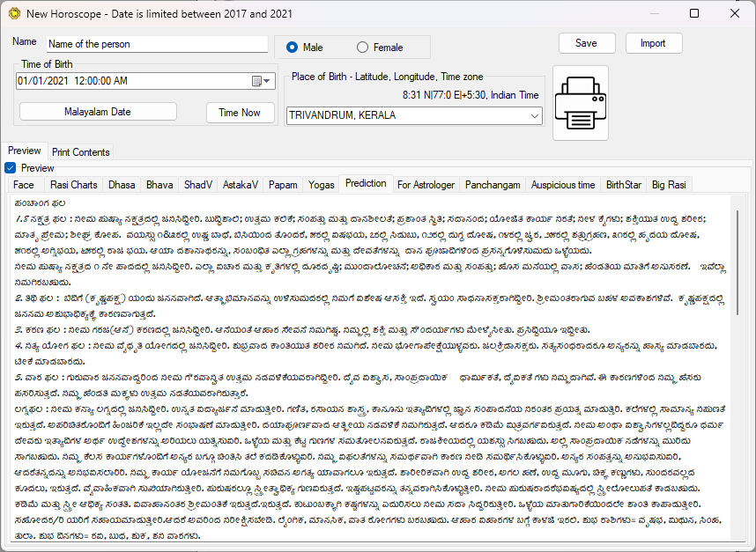Click the coordinates text '8:31 N|77:0 E|+5:30, Indian Time'
The image size is (756, 552).
coord(471,95)
